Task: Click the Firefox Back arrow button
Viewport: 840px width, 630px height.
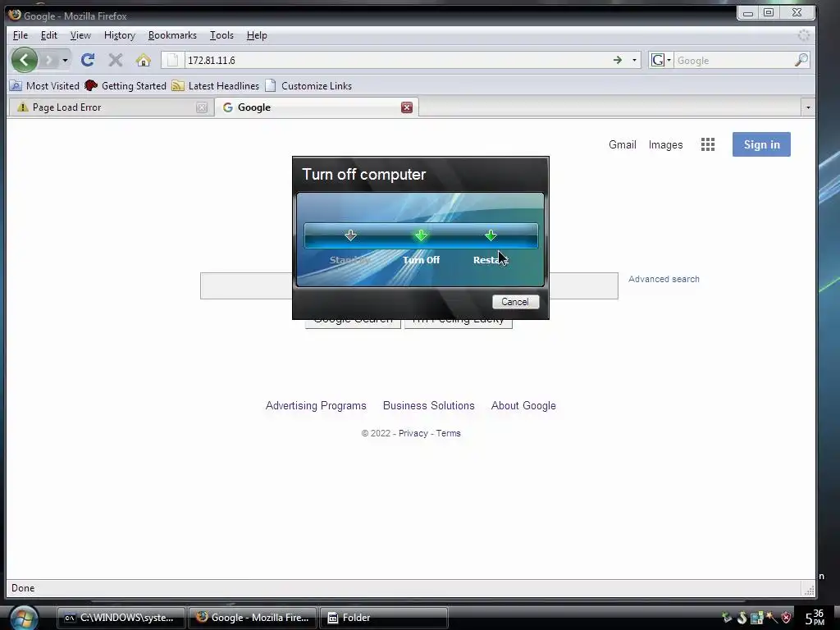Action: pyautogui.click(x=24, y=60)
